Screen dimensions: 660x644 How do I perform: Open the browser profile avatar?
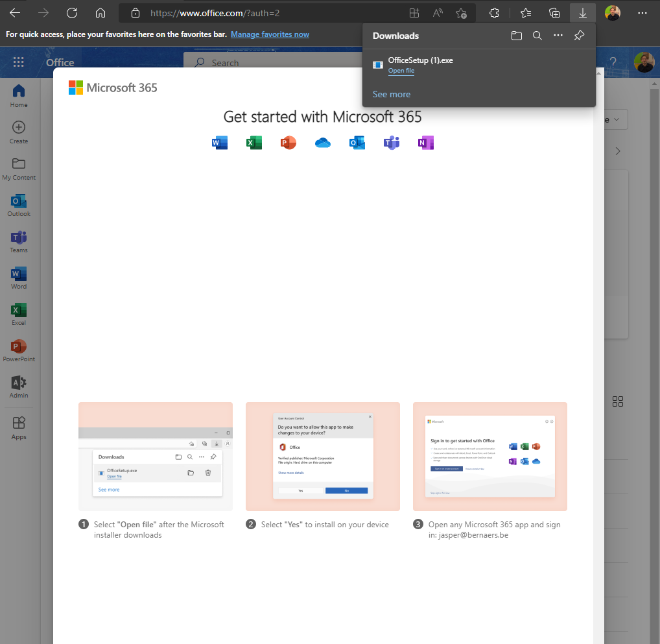pos(613,13)
